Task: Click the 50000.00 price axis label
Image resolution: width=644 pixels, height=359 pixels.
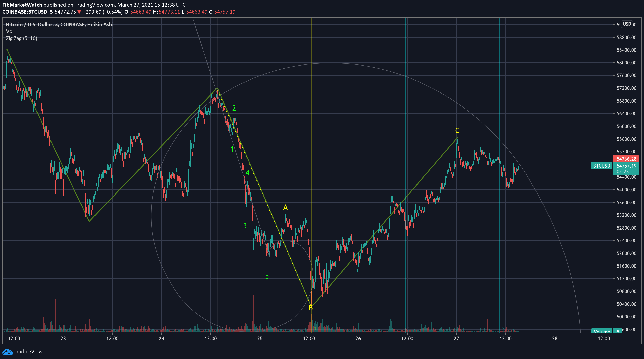Action: click(x=627, y=317)
